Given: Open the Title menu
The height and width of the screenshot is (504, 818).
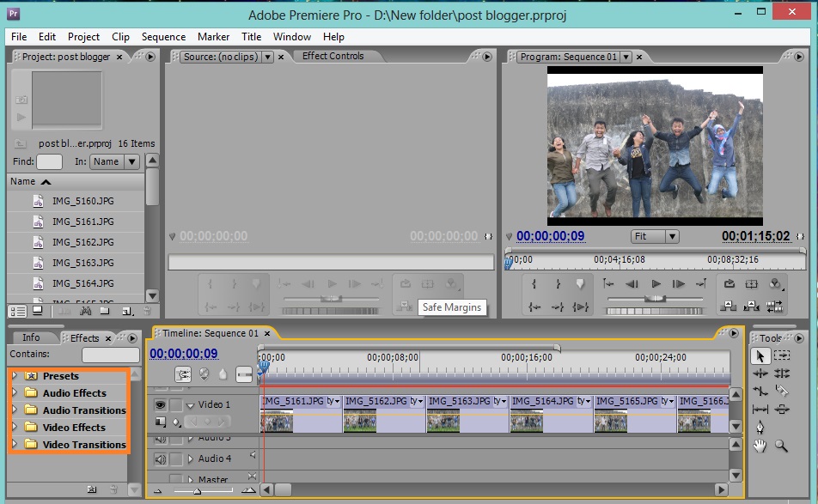Looking at the screenshot, I should (x=251, y=36).
